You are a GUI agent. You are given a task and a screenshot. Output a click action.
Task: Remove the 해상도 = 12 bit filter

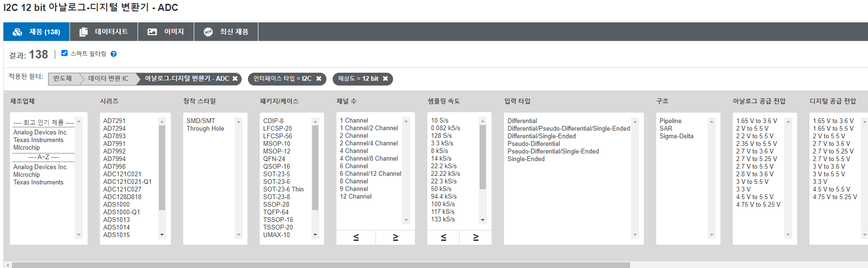385,79
